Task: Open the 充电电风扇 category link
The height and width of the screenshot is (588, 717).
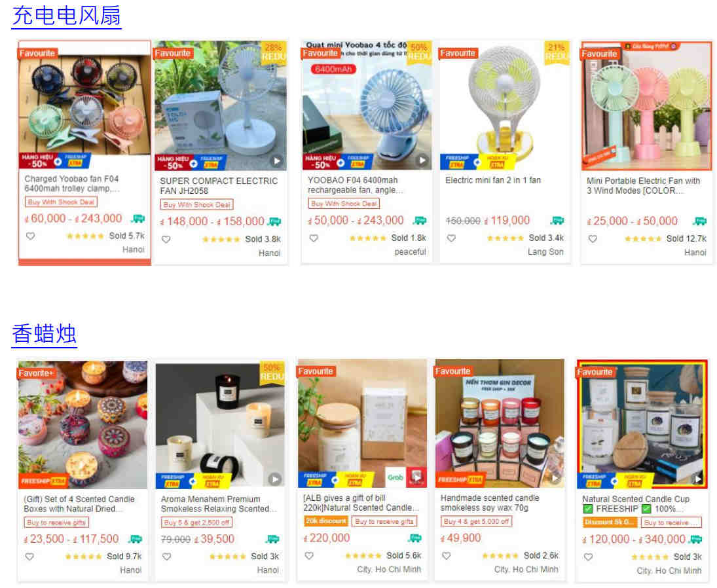Action: [67, 16]
